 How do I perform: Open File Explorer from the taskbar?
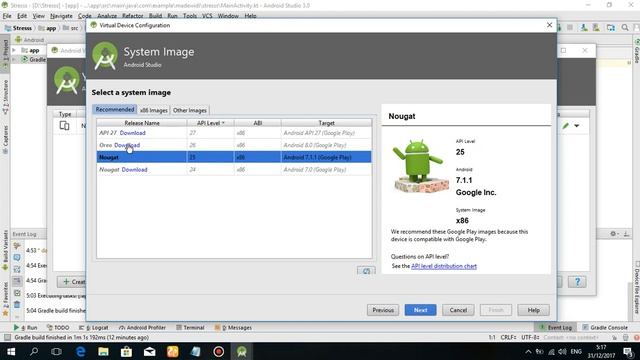pos(103,351)
